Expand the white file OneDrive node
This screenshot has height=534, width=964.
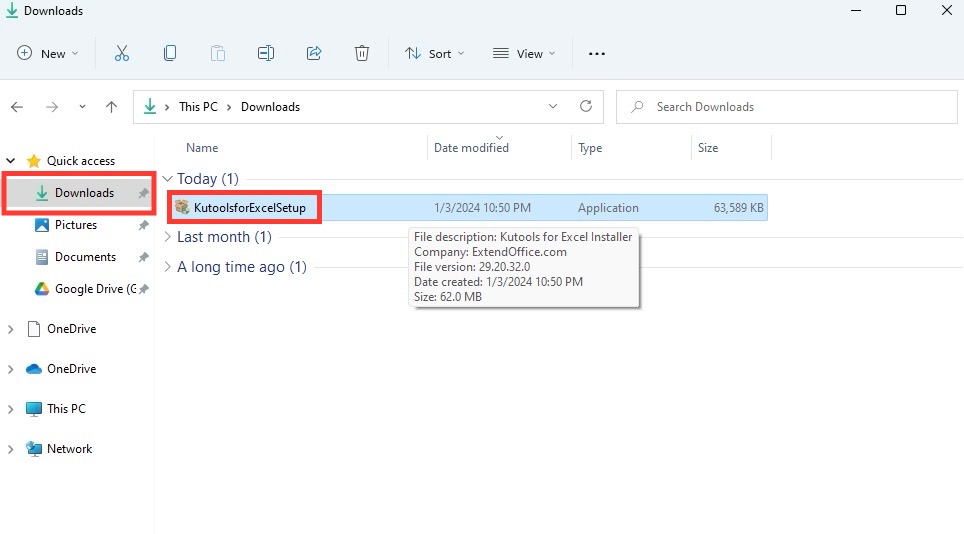[x=10, y=329]
